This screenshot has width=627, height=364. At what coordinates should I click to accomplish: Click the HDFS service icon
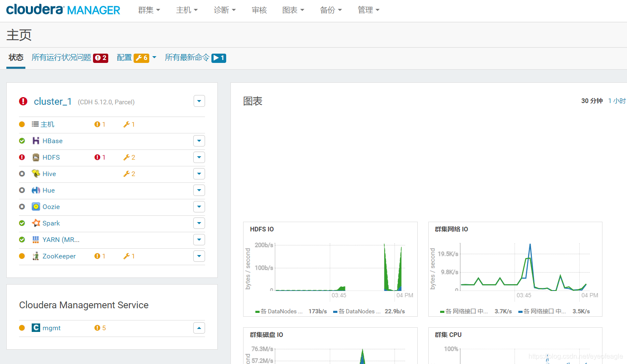click(36, 157)
